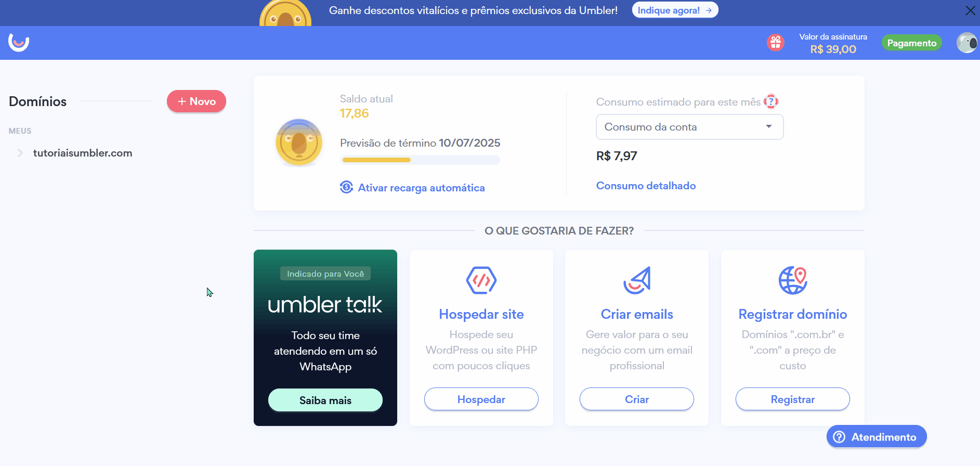Click the Indique agora! banner button
This screenshot has width=980, height=466.
[x=675, y=10]
